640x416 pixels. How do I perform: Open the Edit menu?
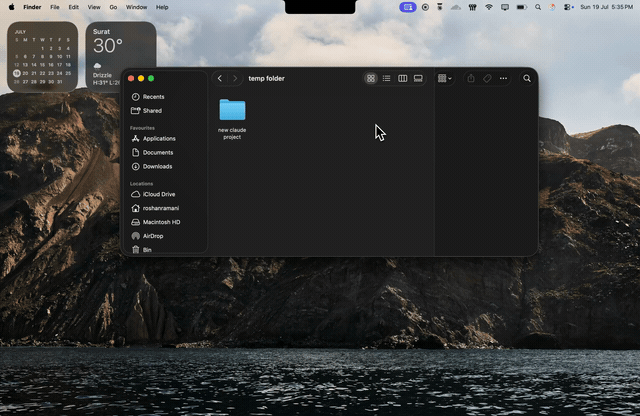click(73, 7)
